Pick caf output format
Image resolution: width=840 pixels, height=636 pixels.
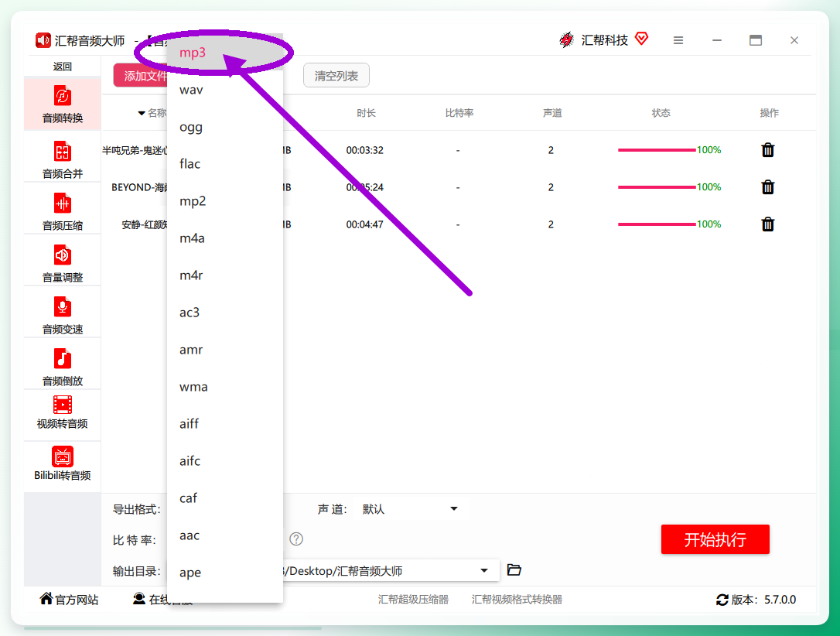click(225, 498)
